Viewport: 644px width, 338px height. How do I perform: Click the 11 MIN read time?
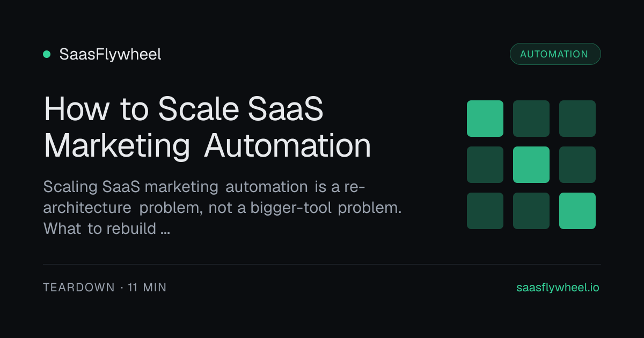(147, 288)
